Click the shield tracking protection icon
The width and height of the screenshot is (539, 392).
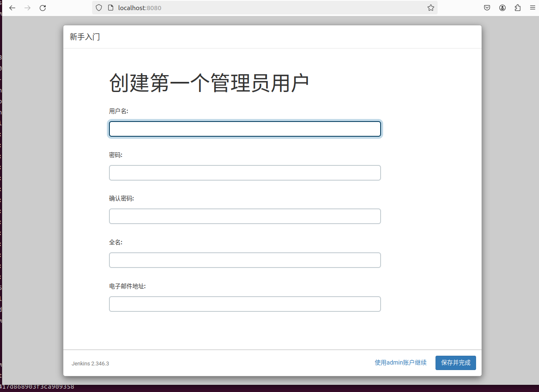click(x=99, y=8)
